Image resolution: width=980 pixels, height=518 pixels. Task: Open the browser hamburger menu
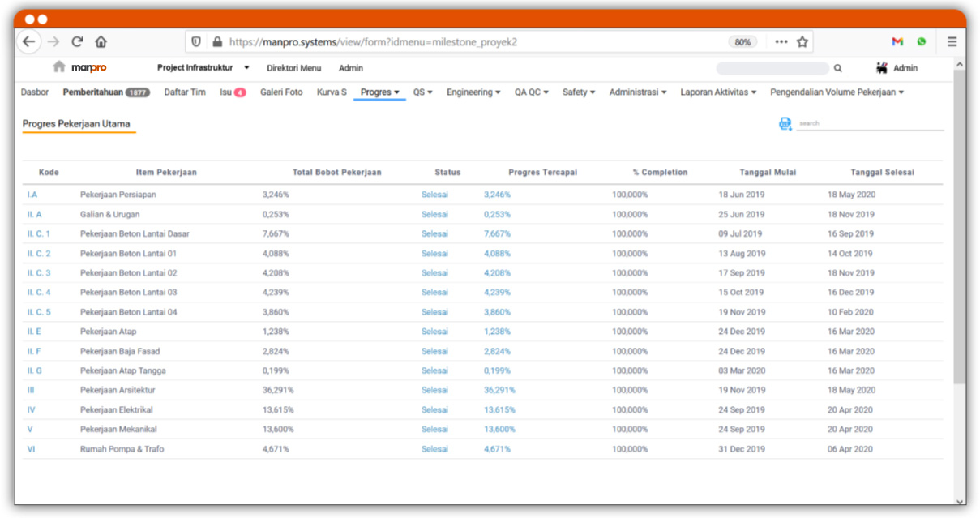click(952, 42)
